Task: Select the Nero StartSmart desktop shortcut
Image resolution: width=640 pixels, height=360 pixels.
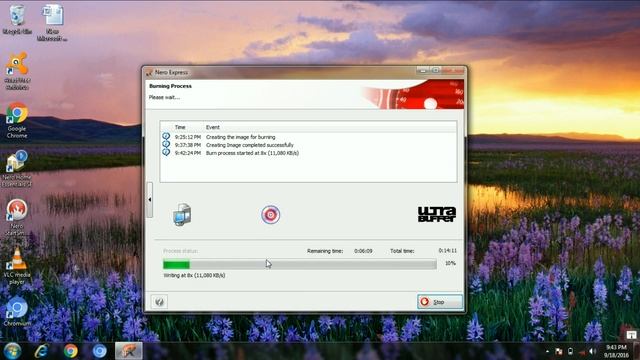Action: pos(17,218)
